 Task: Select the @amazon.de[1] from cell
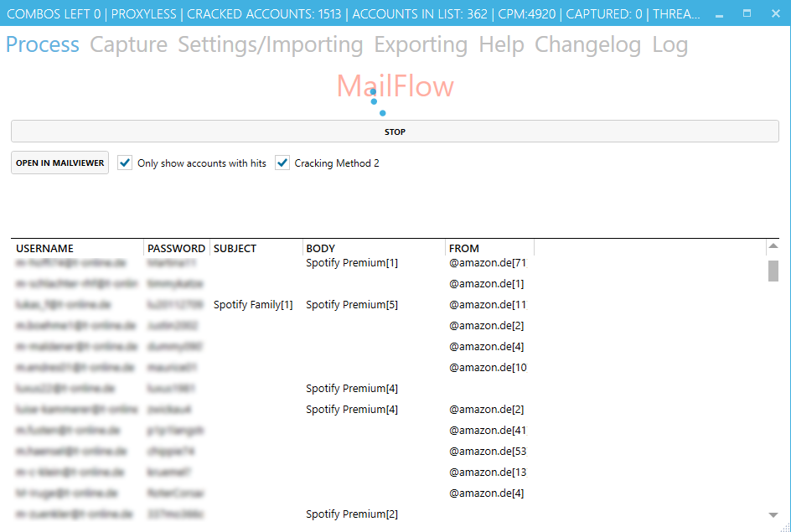[x=487, y=284]
